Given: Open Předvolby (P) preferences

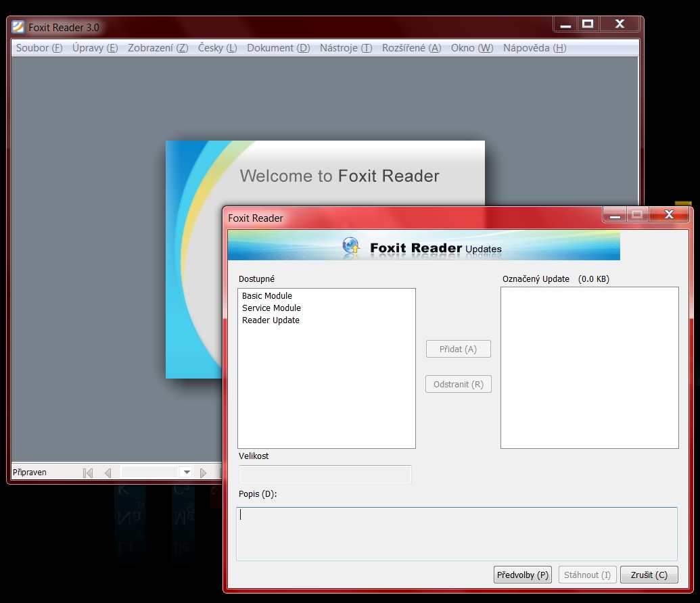Looking at the screenshot, I should (523, 575).
